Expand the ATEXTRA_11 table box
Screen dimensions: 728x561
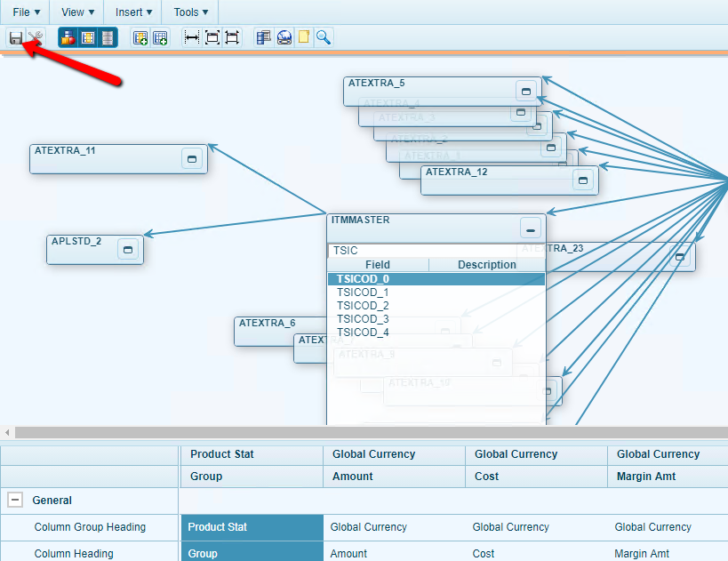191,158
